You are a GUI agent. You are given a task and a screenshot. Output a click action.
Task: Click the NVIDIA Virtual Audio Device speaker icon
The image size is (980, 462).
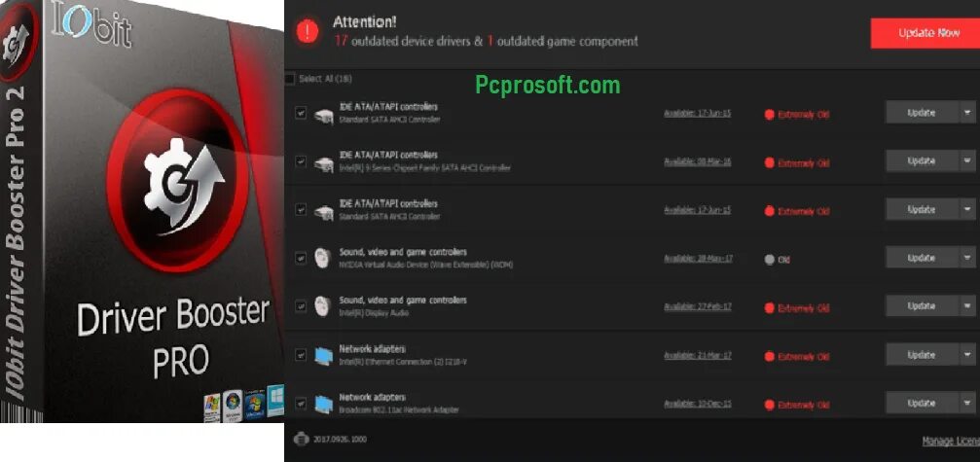coord(322,258)
